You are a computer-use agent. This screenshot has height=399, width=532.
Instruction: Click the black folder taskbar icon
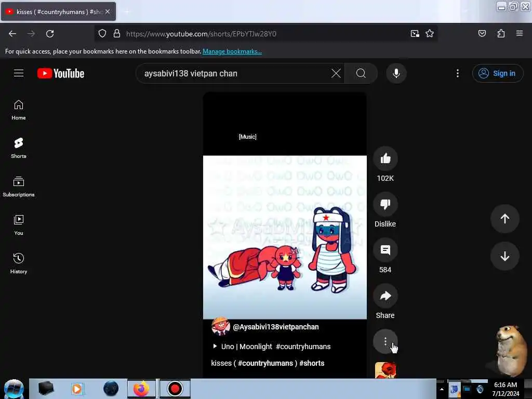pos(46,389)
